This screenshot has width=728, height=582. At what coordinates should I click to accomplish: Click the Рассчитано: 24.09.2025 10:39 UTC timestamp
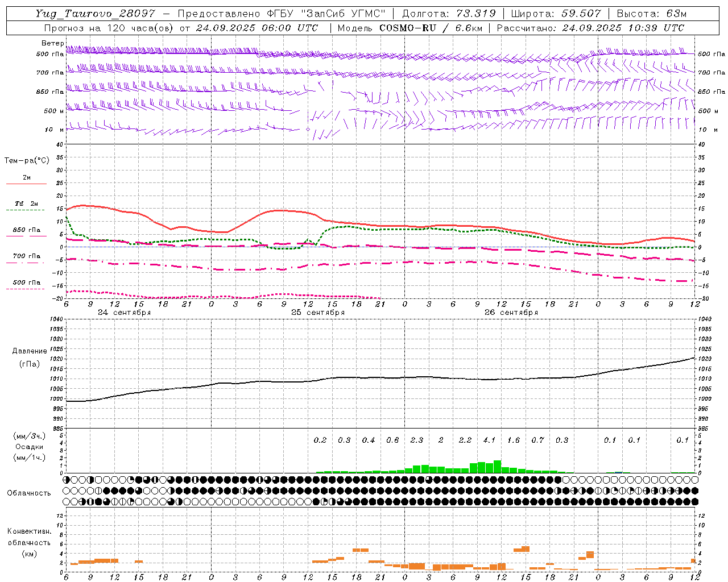(x=590, y=28)
